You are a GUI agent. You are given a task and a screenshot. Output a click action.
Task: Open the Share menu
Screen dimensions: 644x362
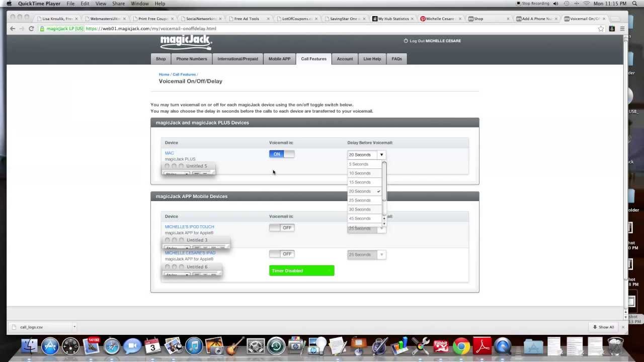118,4
